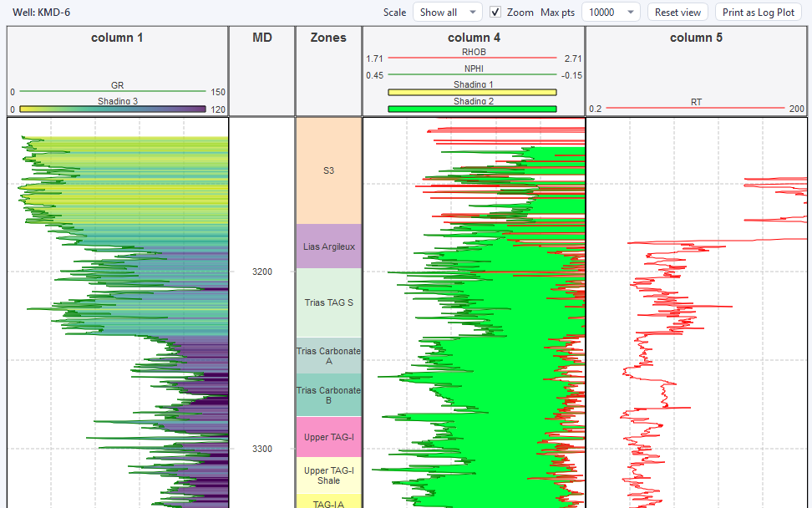This screenshot has height=508, width=812.
Task: Open the Max pts 10000 dropdown
Action: (611, 12)
